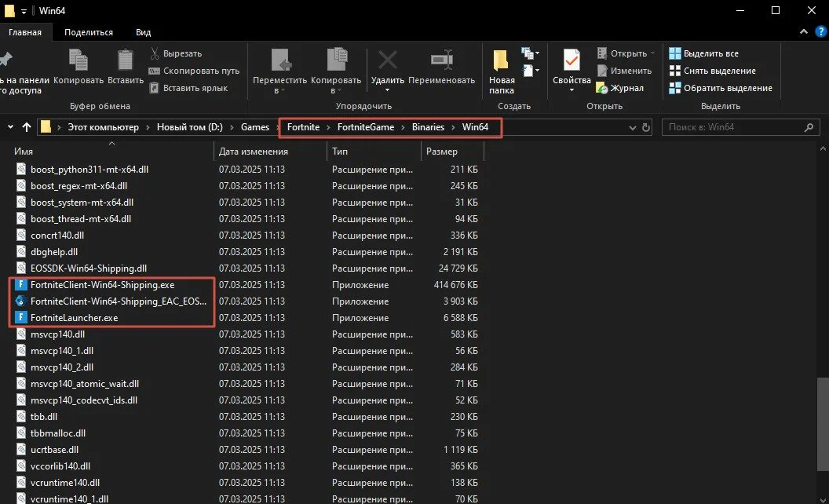Open the easy access dropdown icon
The image size is (829, 504).
tap(530, 71)
